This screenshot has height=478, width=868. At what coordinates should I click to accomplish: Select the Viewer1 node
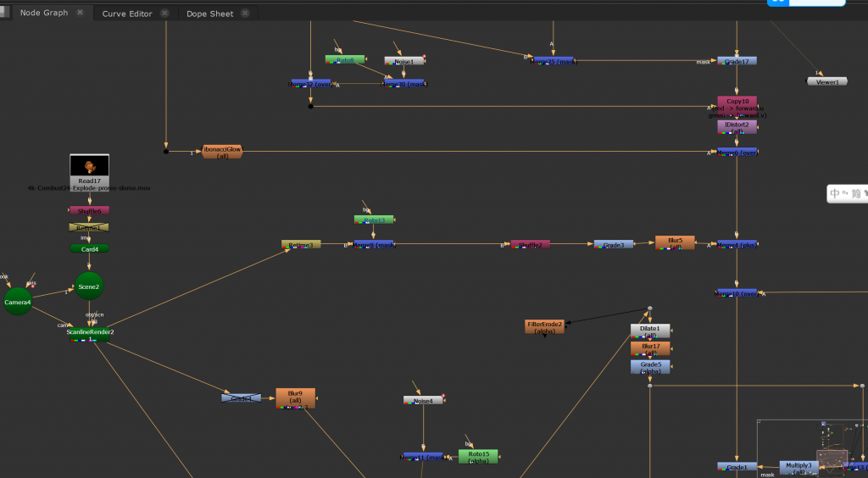[x=827, y=81]
